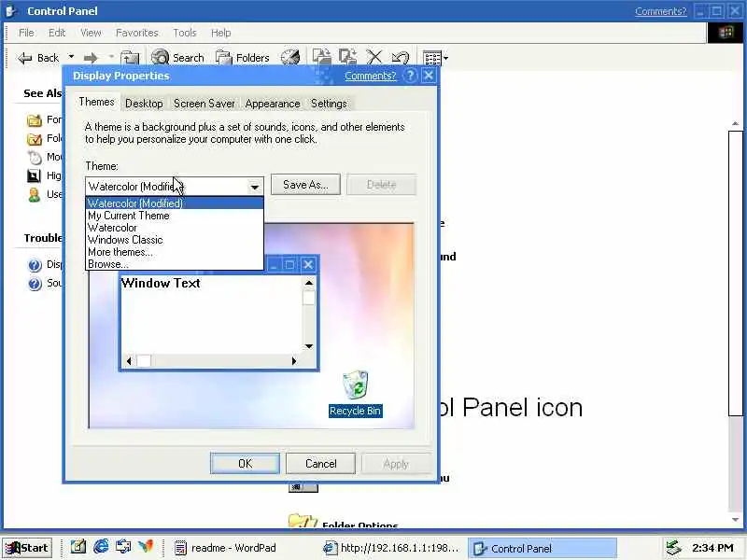
Task: Select the Themes tab
Action: 97,102
